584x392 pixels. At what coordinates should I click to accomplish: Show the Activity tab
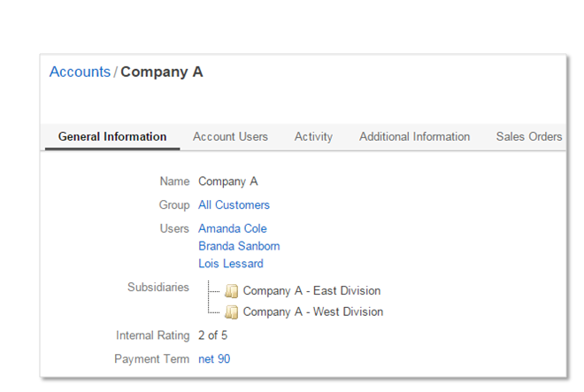coord(313,137)
